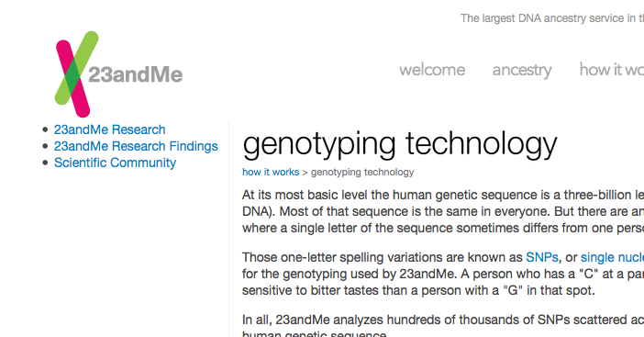Click the bullet beside 23andMe Research
644x337 pixels.
pyautogui.click(x=45, y=129)
